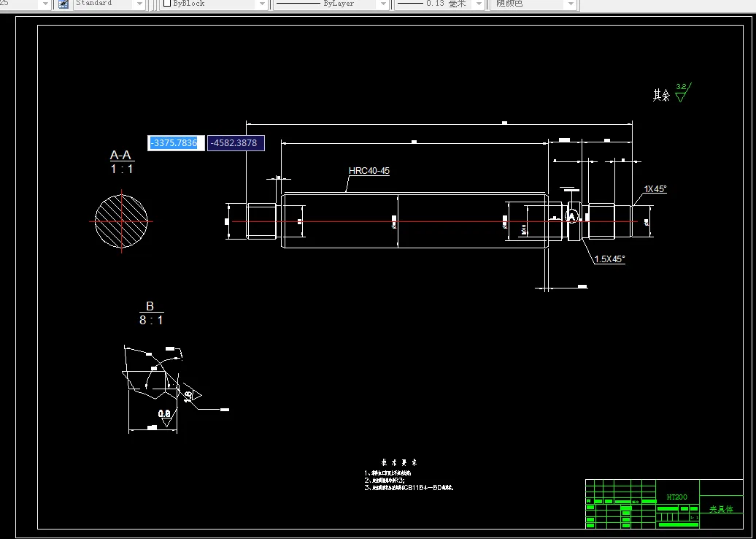
Task: Select the 3.2 surface roughness symbol
Action: coord(683,92)
